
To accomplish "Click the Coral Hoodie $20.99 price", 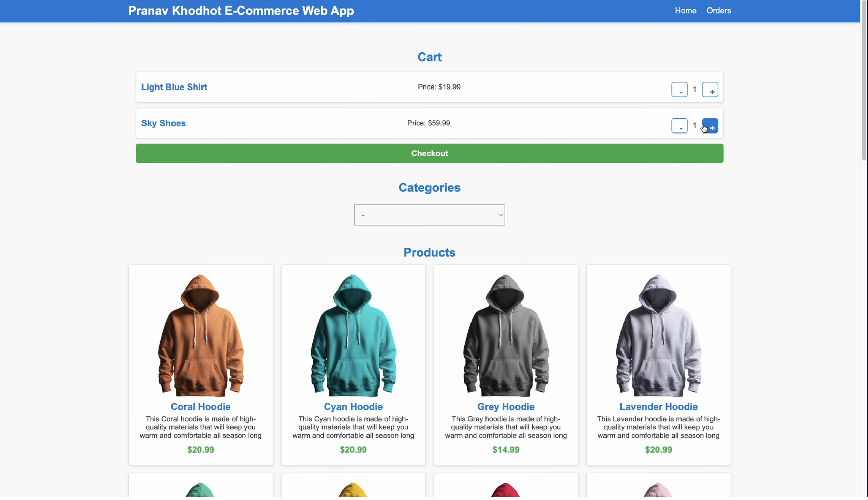I will coord(201,450).
